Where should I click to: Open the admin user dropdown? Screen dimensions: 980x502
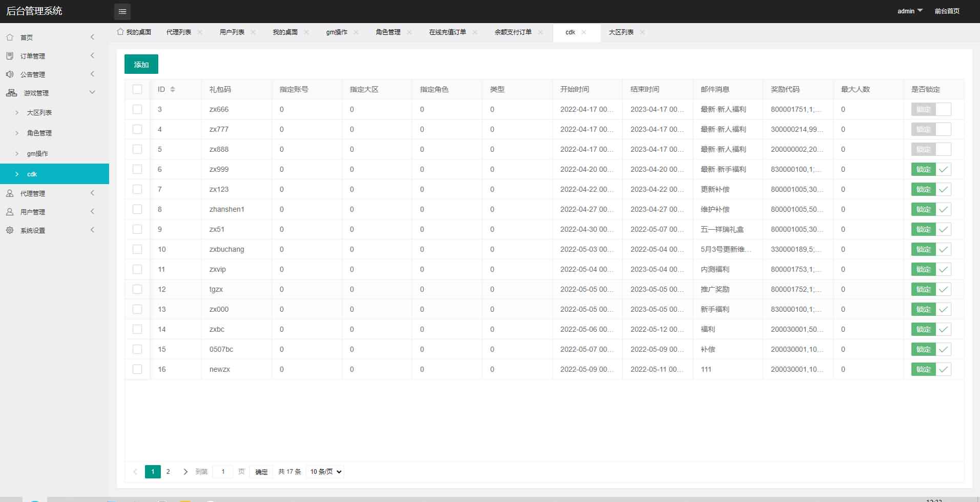point(909,11)
